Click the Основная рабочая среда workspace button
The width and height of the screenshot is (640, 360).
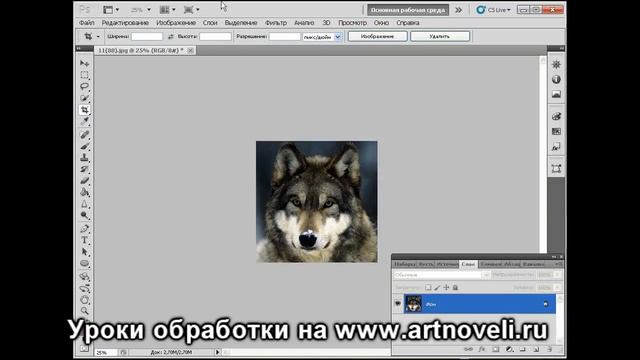tap(408, 10)
